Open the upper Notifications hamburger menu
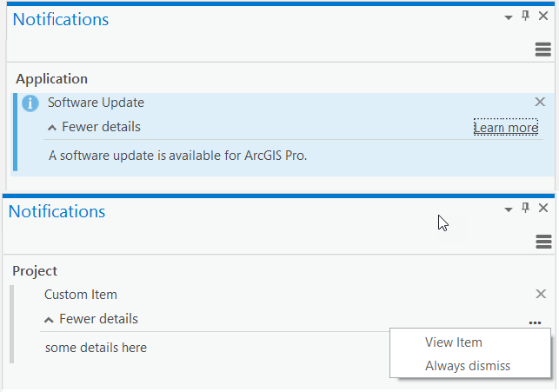 pyautogui.click(x=542, y=50)
